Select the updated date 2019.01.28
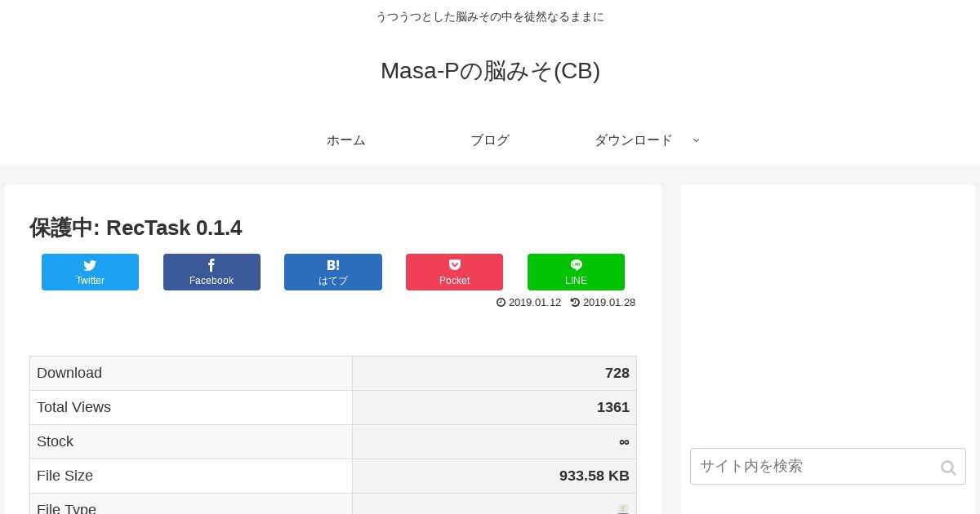 pyautogui.click(x=609, y=303)
